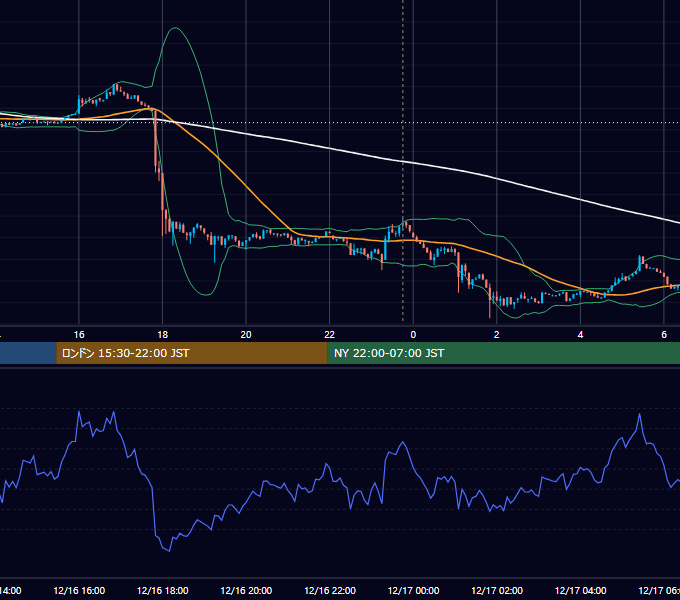Click the 20 hour label on price chart axis
Image resolution: width=680 pixels, height=600 pixels.
[x=246, y=335]
